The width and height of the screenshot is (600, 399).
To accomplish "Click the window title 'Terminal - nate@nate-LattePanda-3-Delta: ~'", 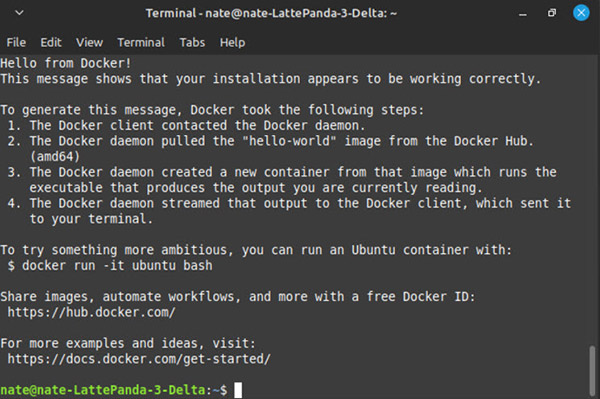I will [271, 13].
